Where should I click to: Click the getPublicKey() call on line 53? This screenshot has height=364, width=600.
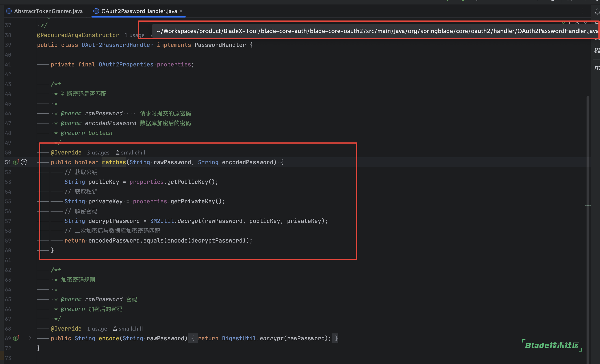pos(191,182)
